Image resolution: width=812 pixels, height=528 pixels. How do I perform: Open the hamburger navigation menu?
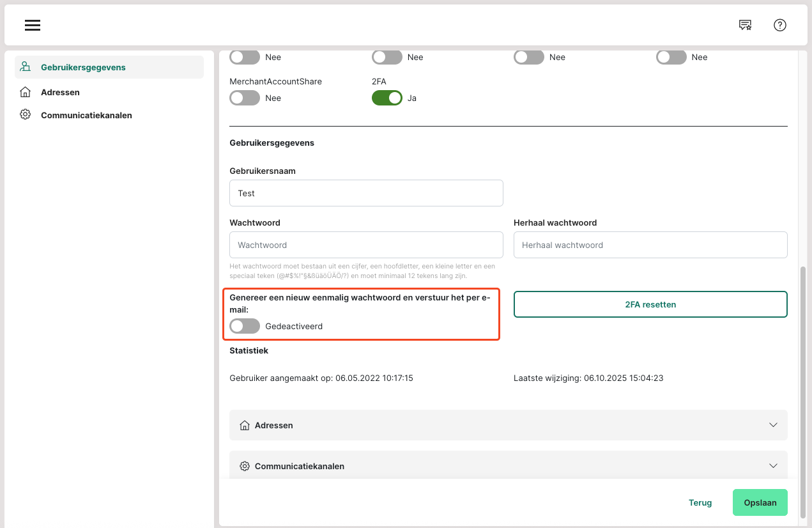(33, 26)
